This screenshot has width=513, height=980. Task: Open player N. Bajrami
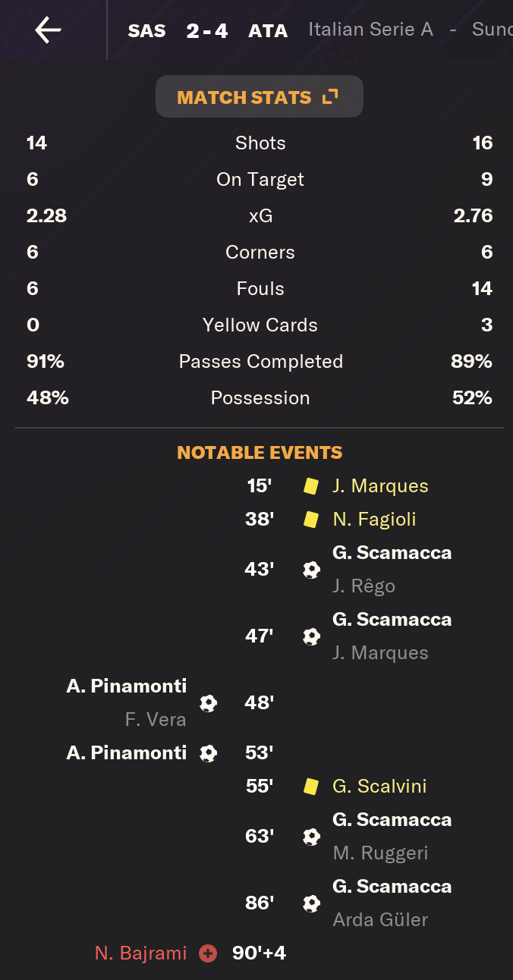pos(140,953)
